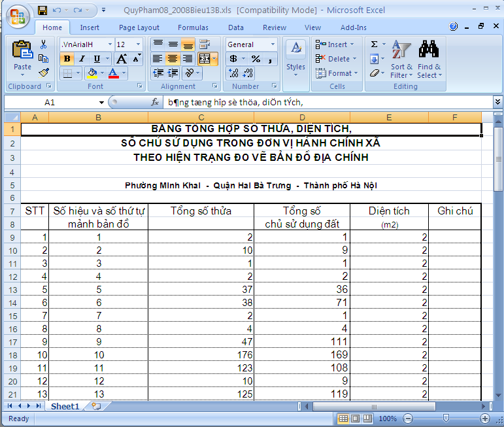This screenshot has height=427, width=504.
Task: Click the Cut scissors icon
Action: 44,44
